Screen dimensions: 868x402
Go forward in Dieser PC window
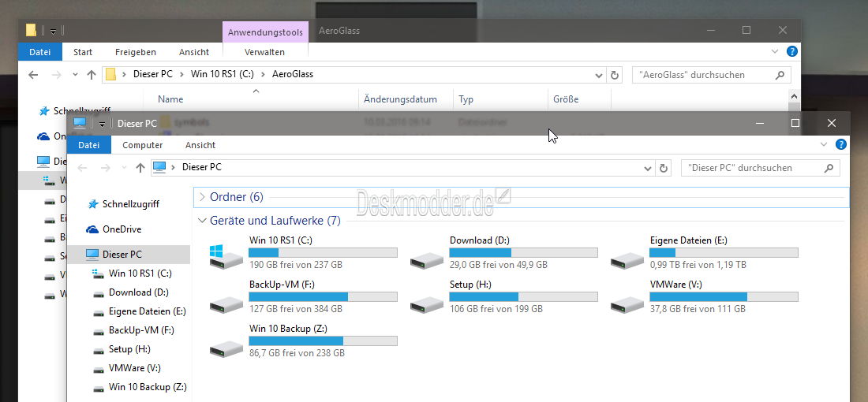point(105,168)
